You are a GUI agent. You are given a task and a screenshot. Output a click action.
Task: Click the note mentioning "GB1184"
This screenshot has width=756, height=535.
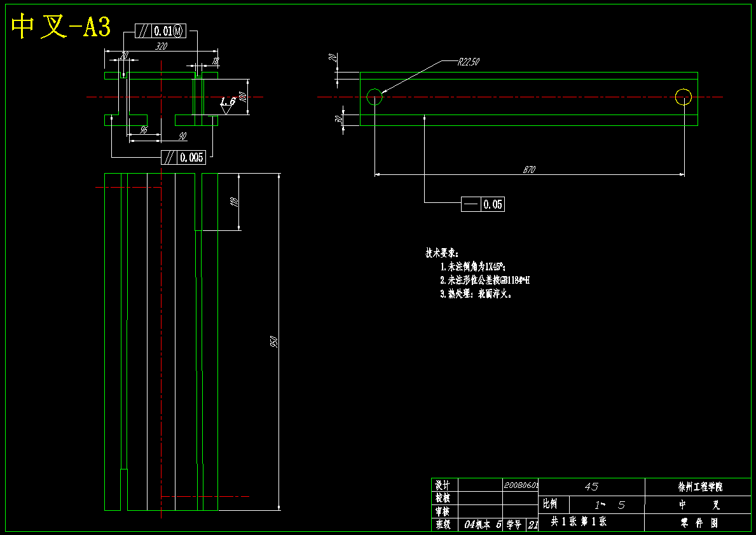point(485,280)
